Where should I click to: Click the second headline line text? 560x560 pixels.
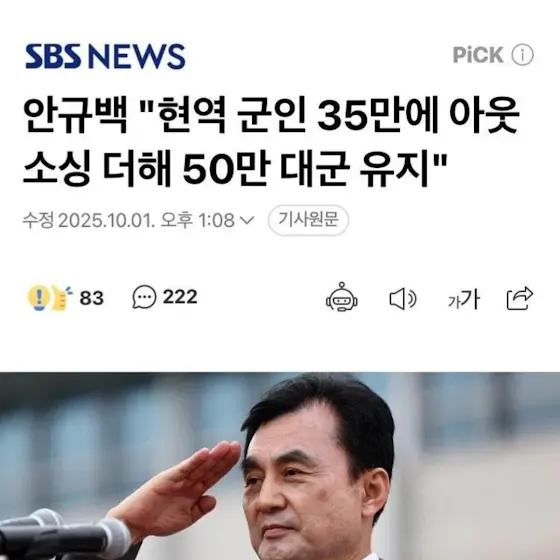[x=235, y=168]
